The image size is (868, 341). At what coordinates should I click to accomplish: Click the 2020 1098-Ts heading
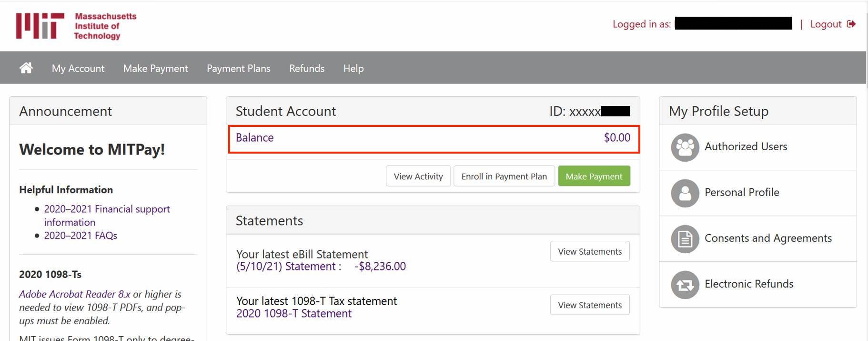(x=50, y=274)
